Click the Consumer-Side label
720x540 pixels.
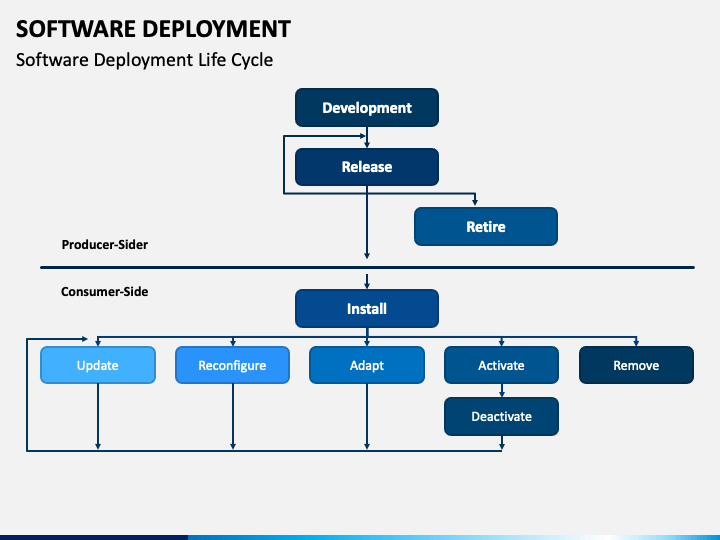coord(105,292)
